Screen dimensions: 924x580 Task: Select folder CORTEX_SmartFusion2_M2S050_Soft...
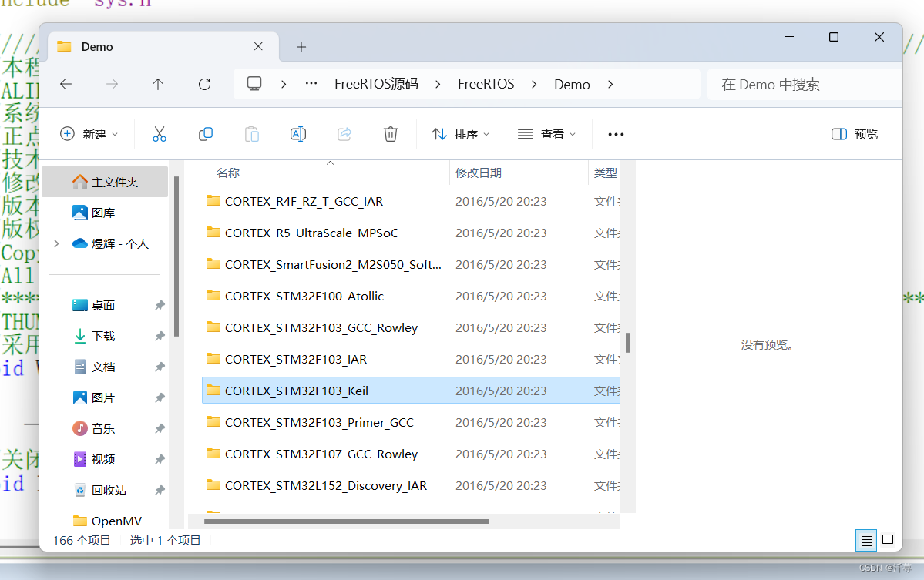pos(411,264)
